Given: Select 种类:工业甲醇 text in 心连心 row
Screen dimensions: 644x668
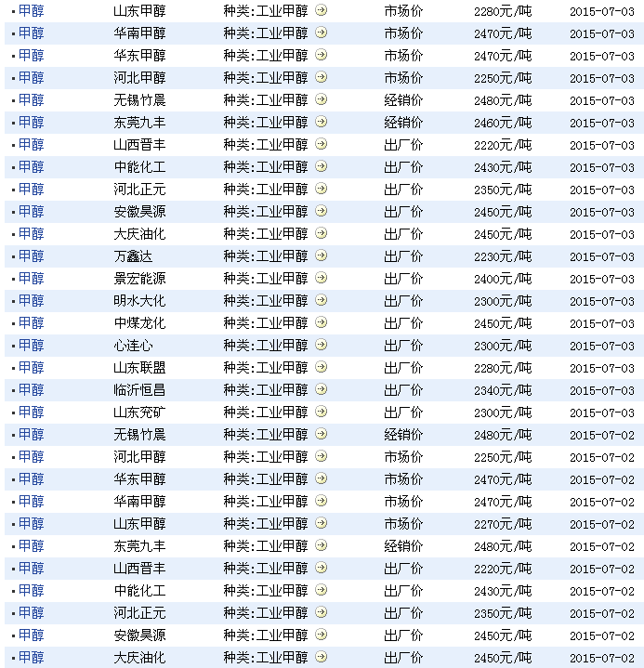Looking at the screenshot, I should [x=266, y=345].
